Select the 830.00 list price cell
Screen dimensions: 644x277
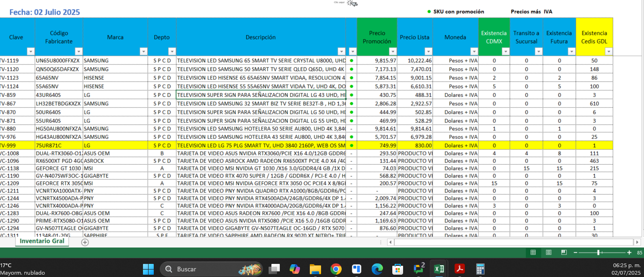(415, 146)
